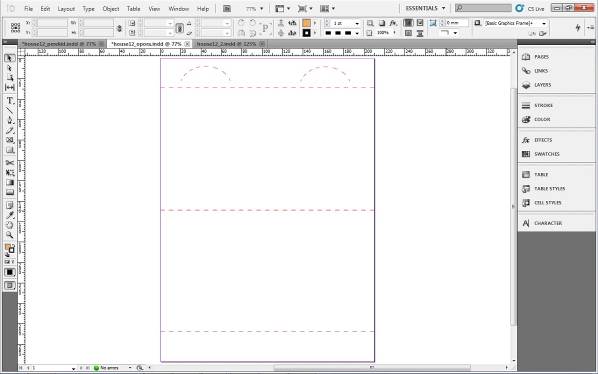Select the Gradient Swatch tool
This screenshot has width=598, height=374.
click(10, 182)
